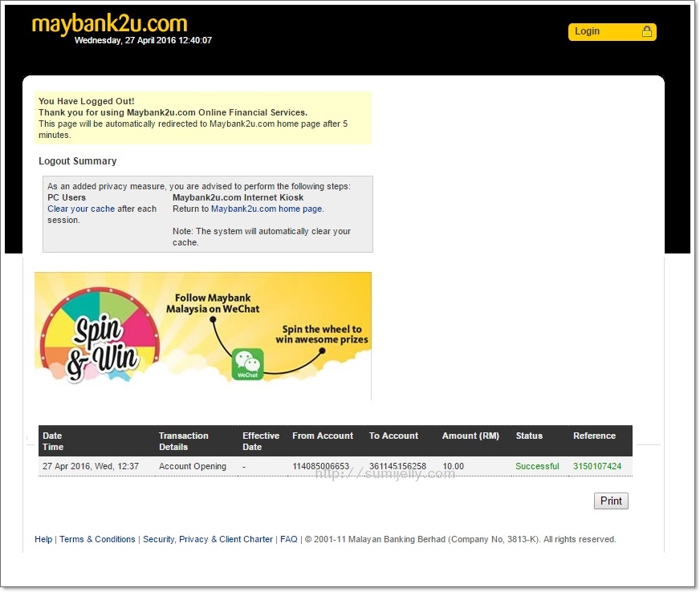This screenshot has height=592, width=700.
Task: Open the Help footer link
Action: click(43, 539)
